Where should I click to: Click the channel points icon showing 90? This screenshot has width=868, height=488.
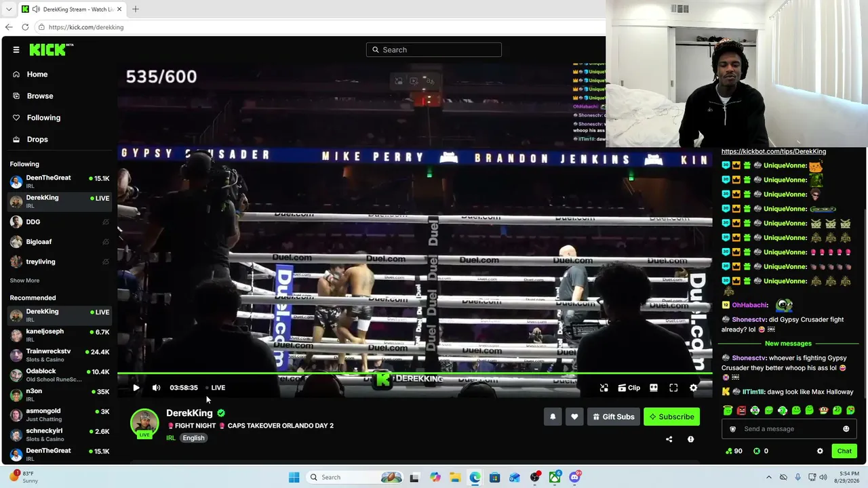[x=729, y=451]
